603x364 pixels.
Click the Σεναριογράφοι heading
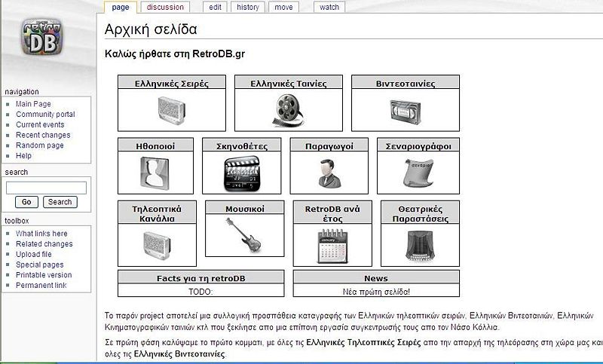tap(418, 146)
